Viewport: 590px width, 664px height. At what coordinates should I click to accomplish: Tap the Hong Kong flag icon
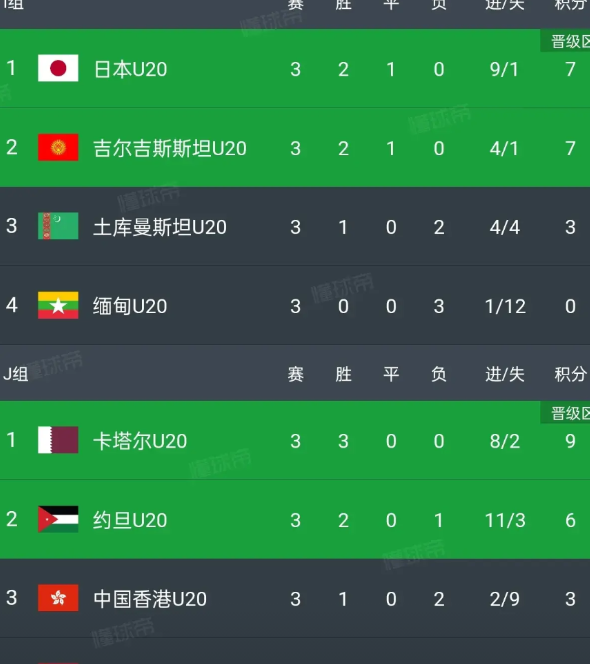point(58,598)
